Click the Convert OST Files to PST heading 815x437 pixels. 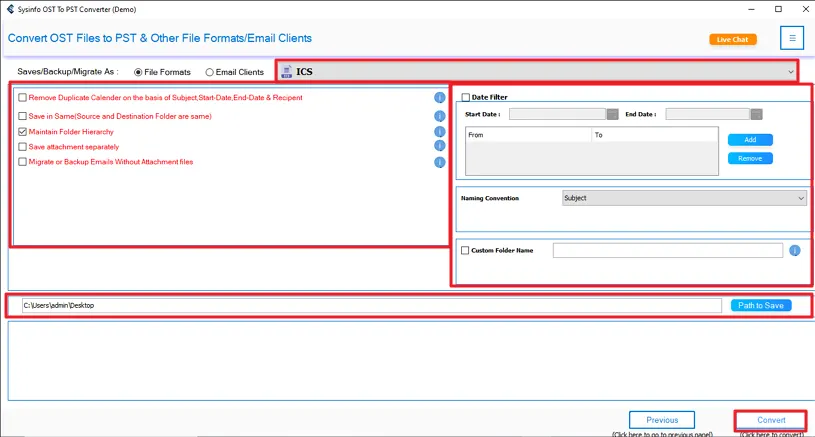pos(160,38)
